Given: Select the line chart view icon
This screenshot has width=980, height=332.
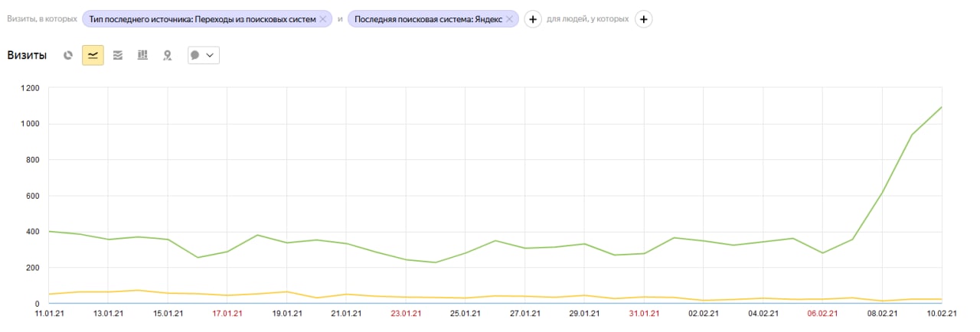Looking at the screenshot, I should click(x=93, y=55).
